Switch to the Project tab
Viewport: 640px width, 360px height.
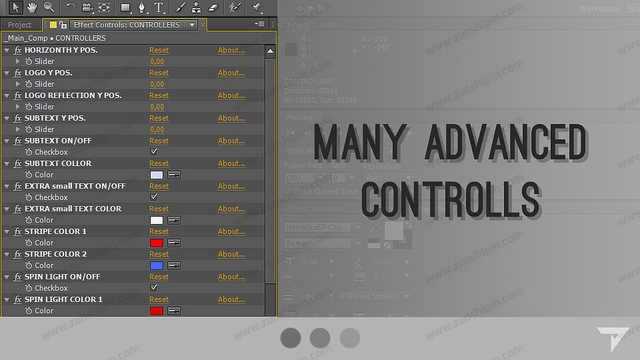[x=19, y=25]
